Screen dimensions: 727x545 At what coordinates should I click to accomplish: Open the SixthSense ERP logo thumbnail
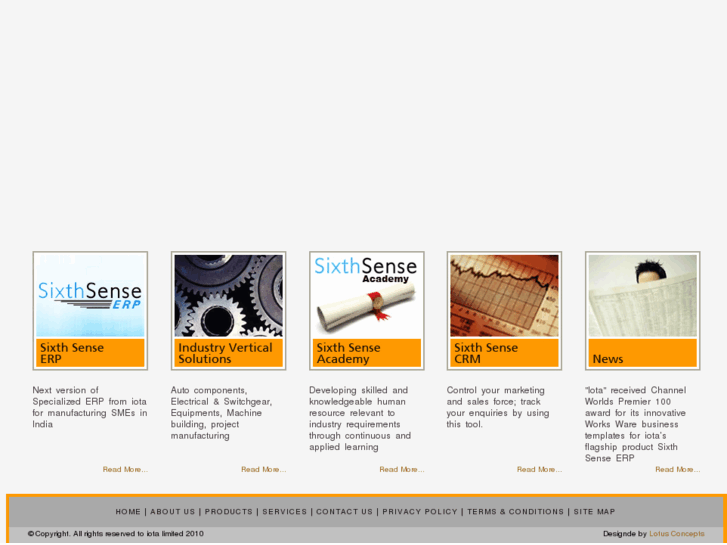pyautogui.click(x=90, y=295)
